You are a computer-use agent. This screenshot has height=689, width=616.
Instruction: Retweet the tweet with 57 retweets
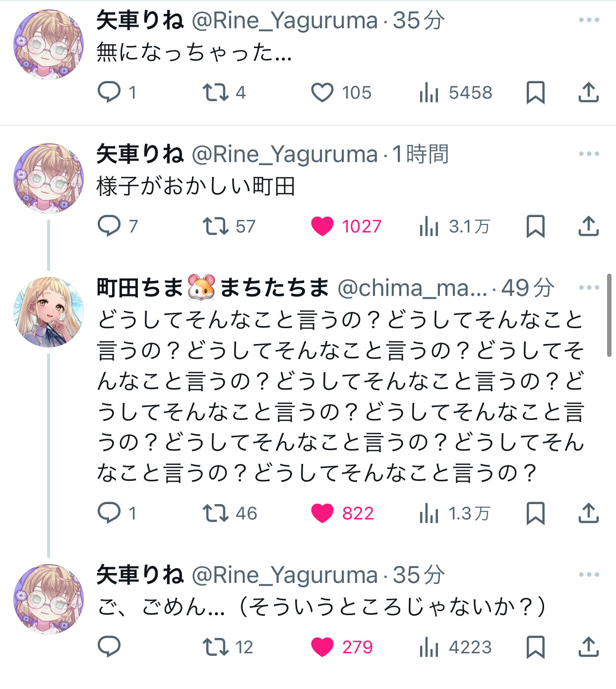215,226
